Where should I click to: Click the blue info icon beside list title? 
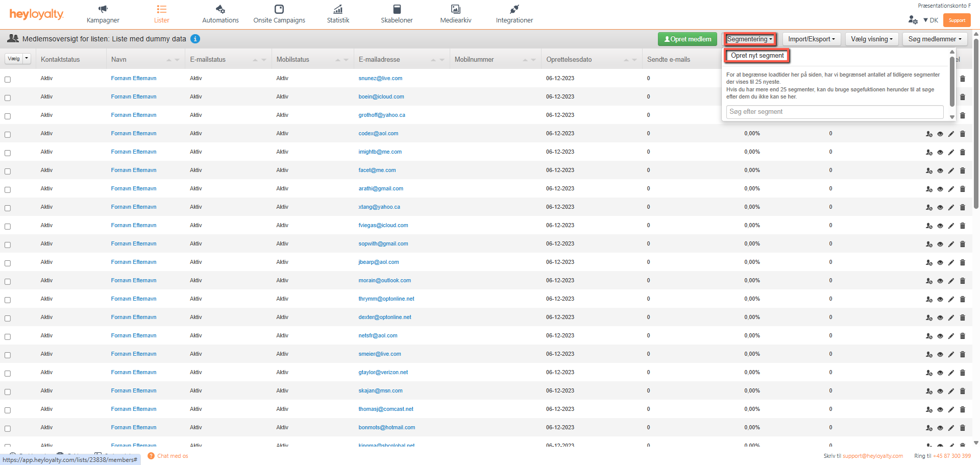point(195,39)
